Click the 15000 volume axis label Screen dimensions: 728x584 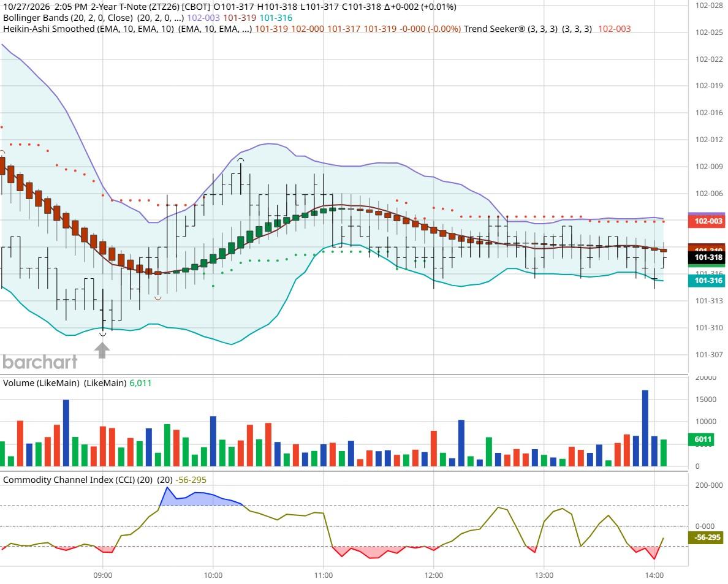pyautogui.click(x=706, y=399)
